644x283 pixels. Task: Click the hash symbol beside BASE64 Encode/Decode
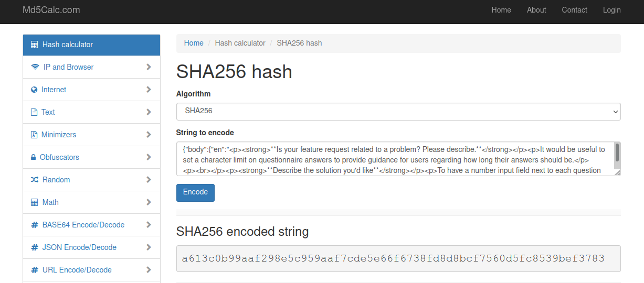point(35,225)
